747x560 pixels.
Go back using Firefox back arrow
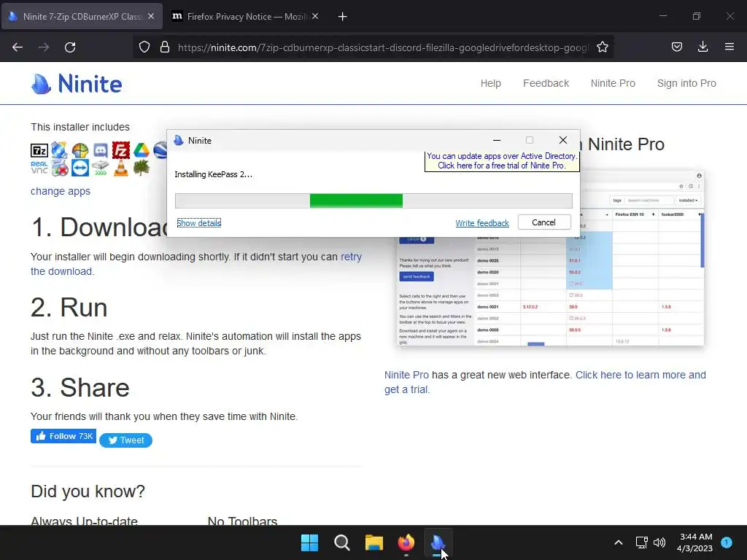tap(18, 47)
